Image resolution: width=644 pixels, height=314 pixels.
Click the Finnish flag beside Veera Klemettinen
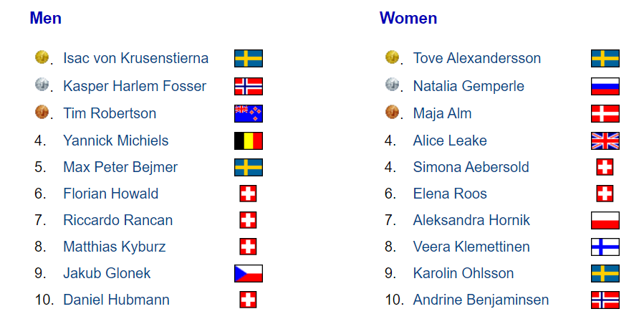[605, 247]
